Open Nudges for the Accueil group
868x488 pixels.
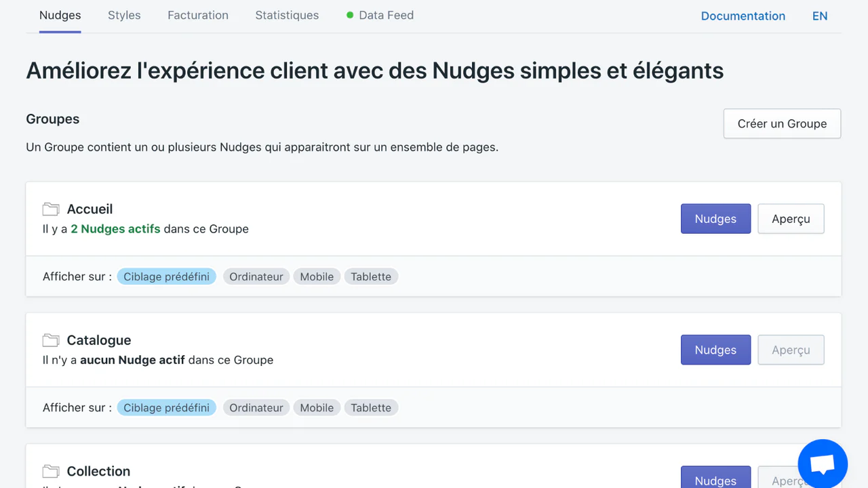point(715,219)
